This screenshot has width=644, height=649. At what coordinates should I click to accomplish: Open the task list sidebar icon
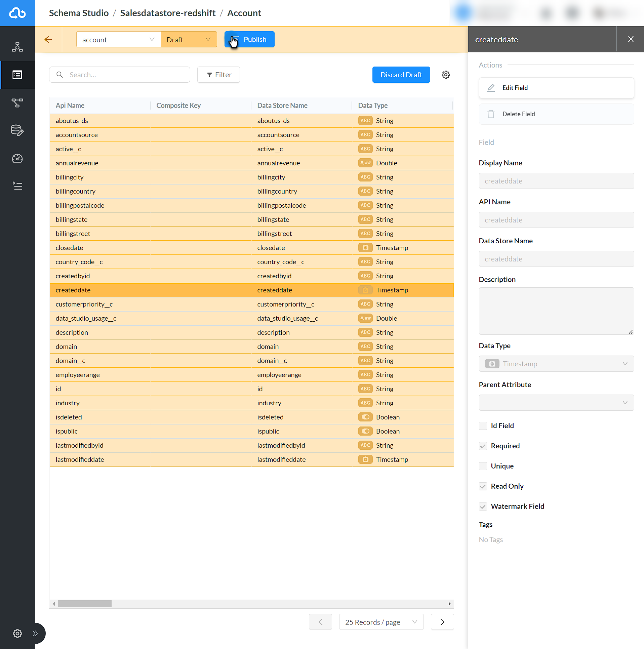[17, 186]
